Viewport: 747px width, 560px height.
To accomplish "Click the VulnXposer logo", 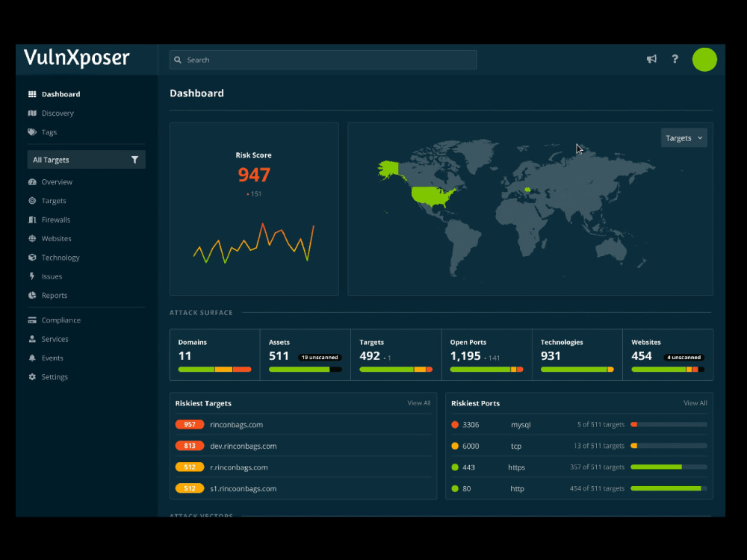I will point(77,58).
